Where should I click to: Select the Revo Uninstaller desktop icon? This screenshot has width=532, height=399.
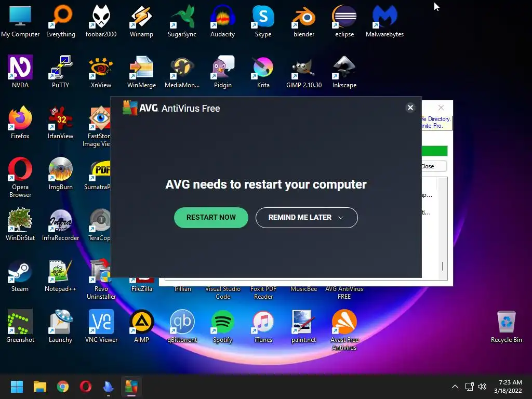(101, 279)
